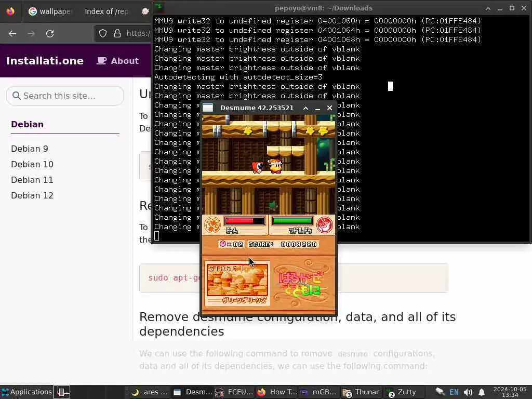
Task: Click the green helper health bar
Action: [x=292, y=221]
